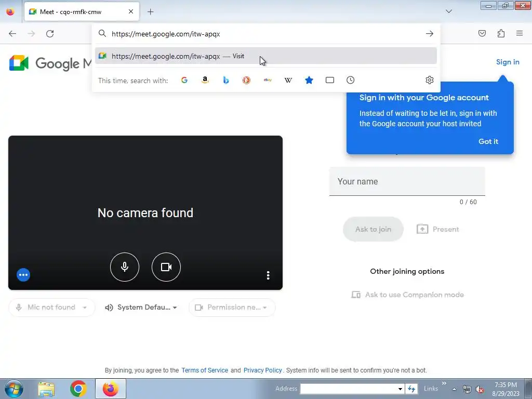Select the meet.google.com/itw-apqx Visit suggestion

pos(266,56)
